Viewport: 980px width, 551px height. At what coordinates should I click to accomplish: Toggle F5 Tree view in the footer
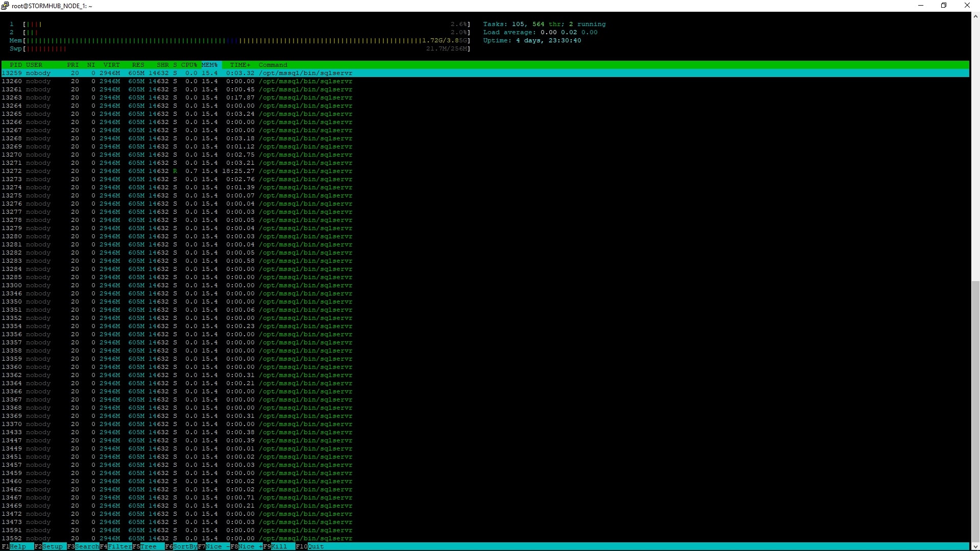148,546
